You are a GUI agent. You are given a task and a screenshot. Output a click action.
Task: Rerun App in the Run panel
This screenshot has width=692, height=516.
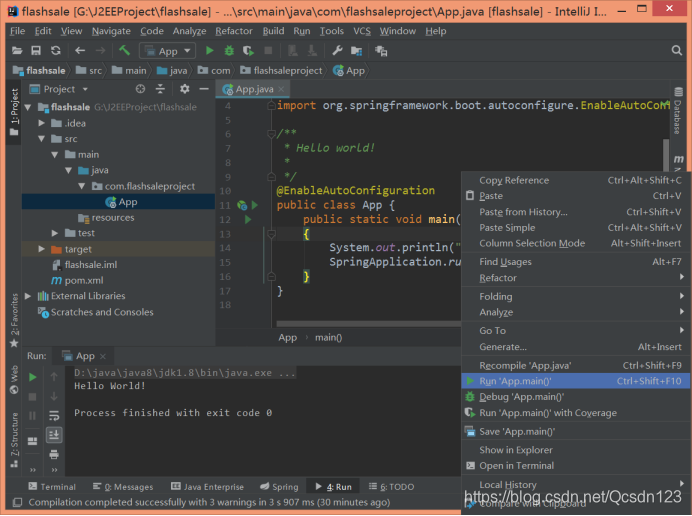tap(33, 377)
